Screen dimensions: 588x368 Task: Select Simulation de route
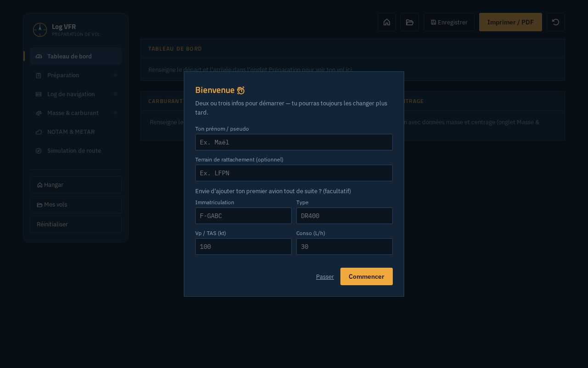[x=76, y=150]
